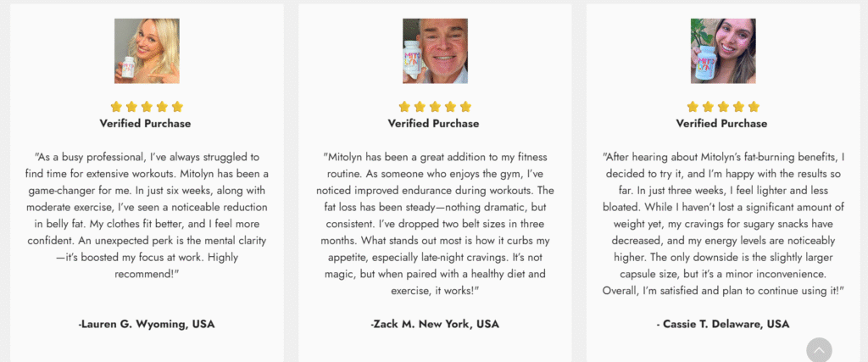This screenshot has width=868, height=362.
Task: Click Verified Purchase label under Lauren's photo
Action: tap(147, 124)
